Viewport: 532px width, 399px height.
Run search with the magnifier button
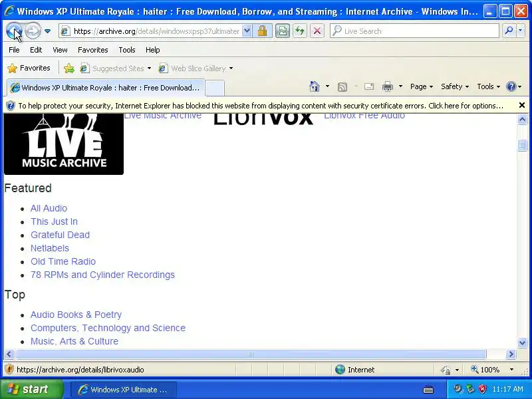pos(508,31)
